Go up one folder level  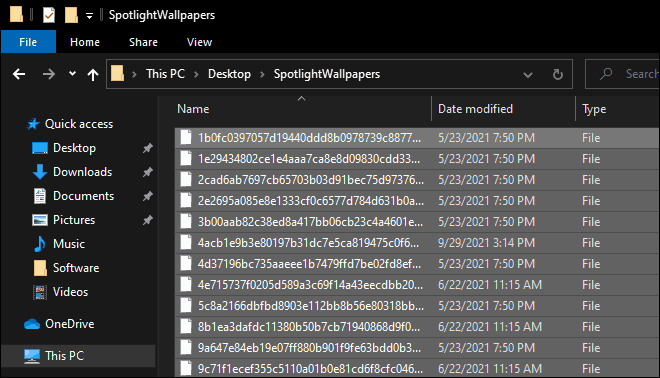[93, 75]
